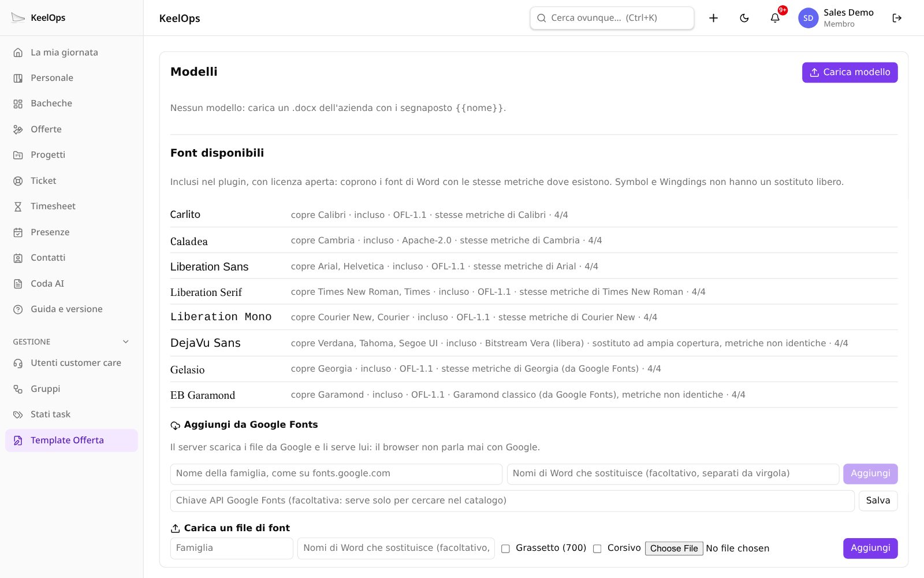Image resolution: width=924 pixels, height=578 pixels.
Task: Open the Bacheche boards icon
Action: point(18,103)
